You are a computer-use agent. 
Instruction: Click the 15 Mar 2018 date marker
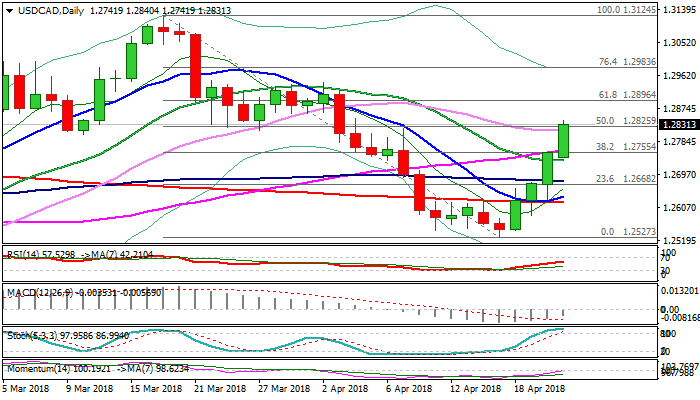(158, 388)
